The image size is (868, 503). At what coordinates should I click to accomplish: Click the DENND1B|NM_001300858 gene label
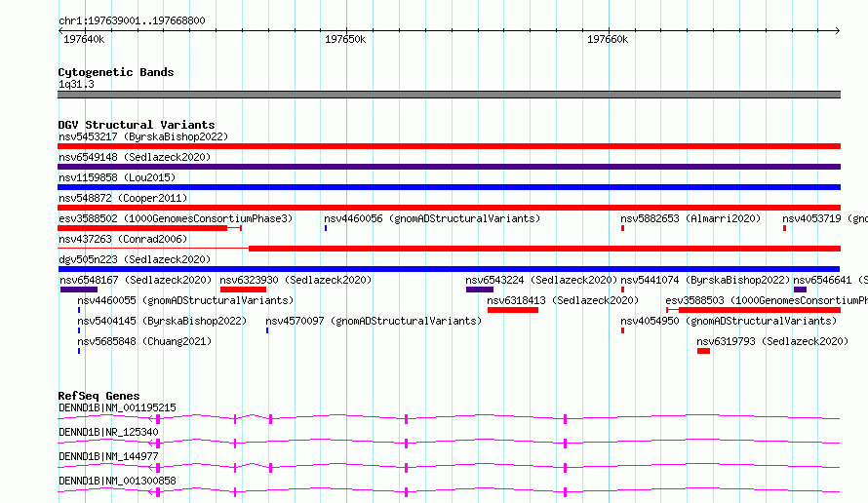[117, 481]
